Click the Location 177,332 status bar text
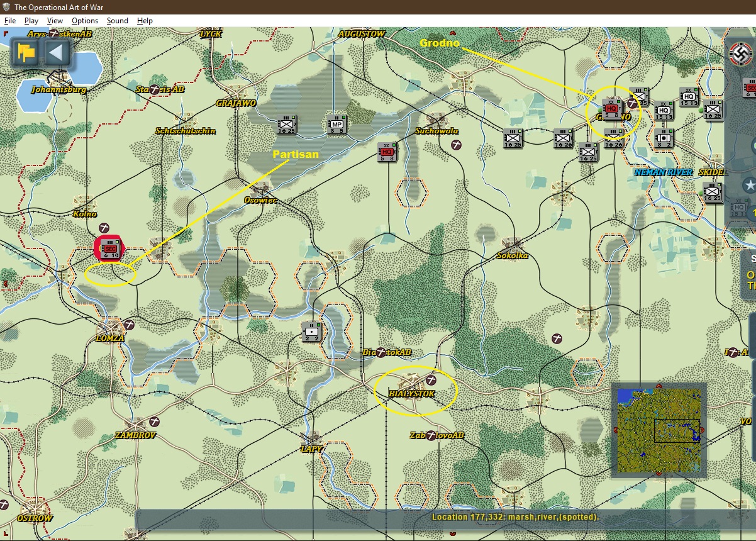This screenshot has width=756, height=541. coord(515,517)
